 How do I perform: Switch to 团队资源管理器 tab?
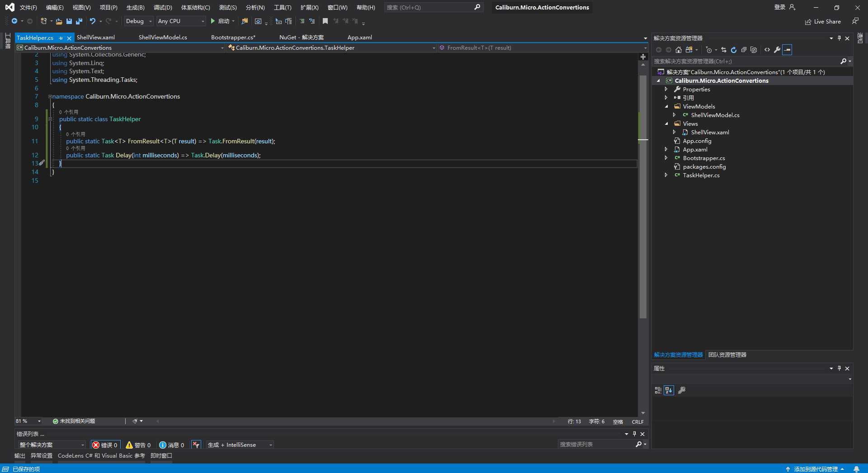point(727,355)
